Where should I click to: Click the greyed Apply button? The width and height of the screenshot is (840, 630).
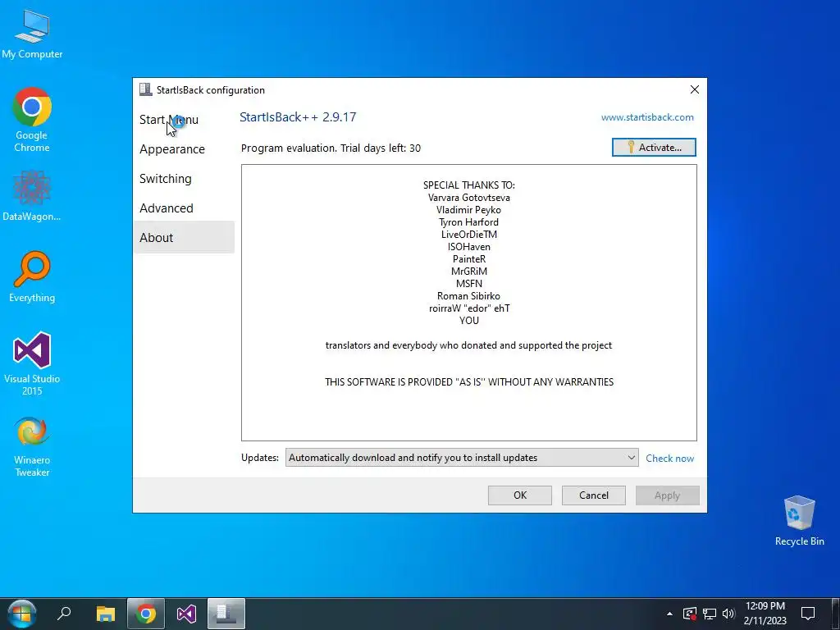click(667, 495)
